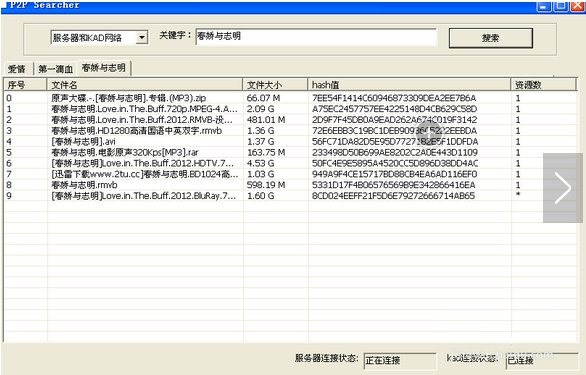Click the asterisk resource count cell
Screen dimensions: 586x375
point(518,195)
